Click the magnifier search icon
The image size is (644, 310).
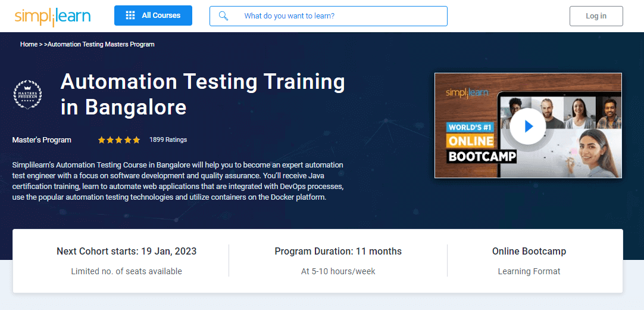click(x=223, y=16)
